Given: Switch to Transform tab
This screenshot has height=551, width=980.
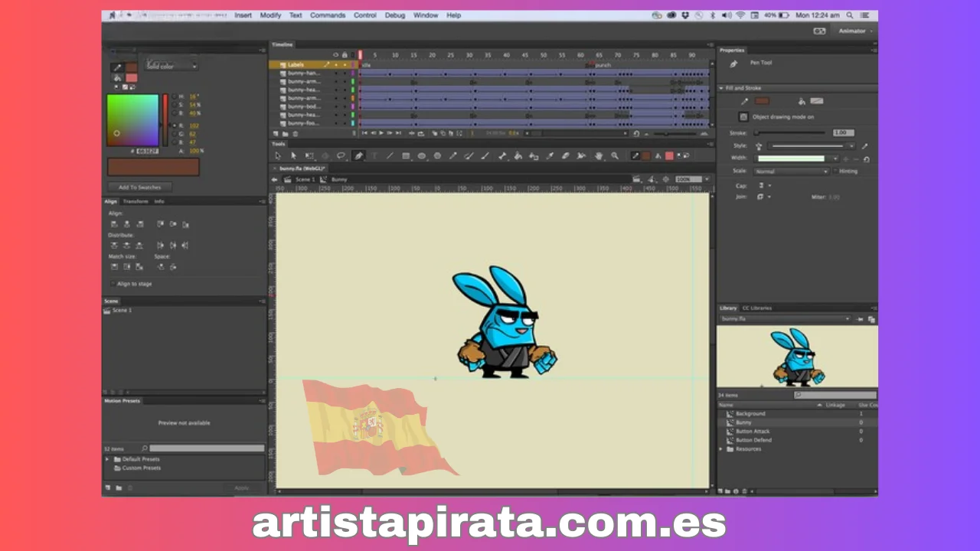Looking at the screenshot, I should coord(136,201).
